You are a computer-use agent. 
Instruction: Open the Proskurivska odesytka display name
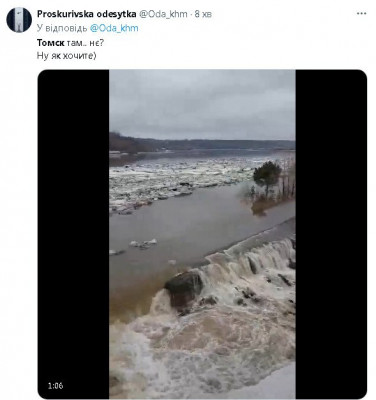[x=86, y=14]
